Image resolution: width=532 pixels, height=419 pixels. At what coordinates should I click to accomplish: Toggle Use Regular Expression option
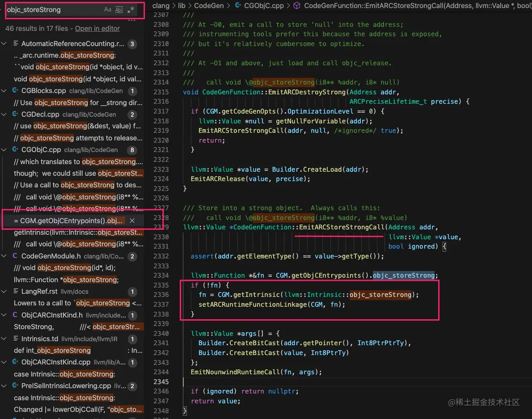click(x=131, y=9)
